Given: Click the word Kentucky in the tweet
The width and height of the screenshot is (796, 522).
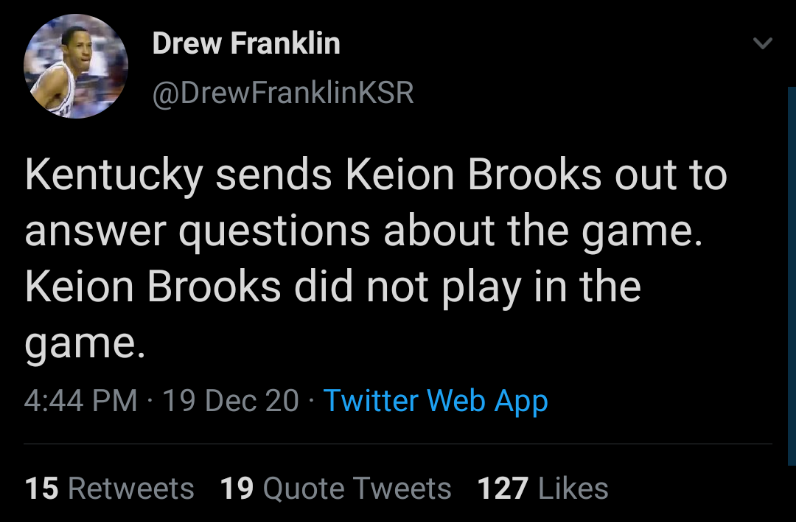Looking at the screenshot, I should (113, 176).
